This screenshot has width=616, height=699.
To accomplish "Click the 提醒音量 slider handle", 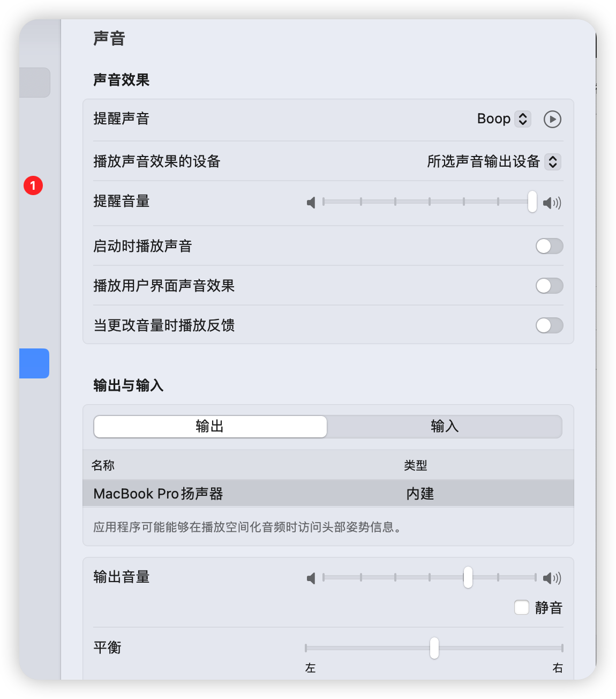I will [x=532, y=202].
